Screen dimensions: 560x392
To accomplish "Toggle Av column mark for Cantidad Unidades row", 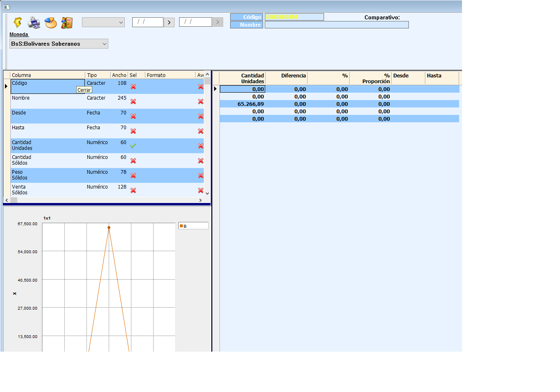I will [x=201, y=146].
